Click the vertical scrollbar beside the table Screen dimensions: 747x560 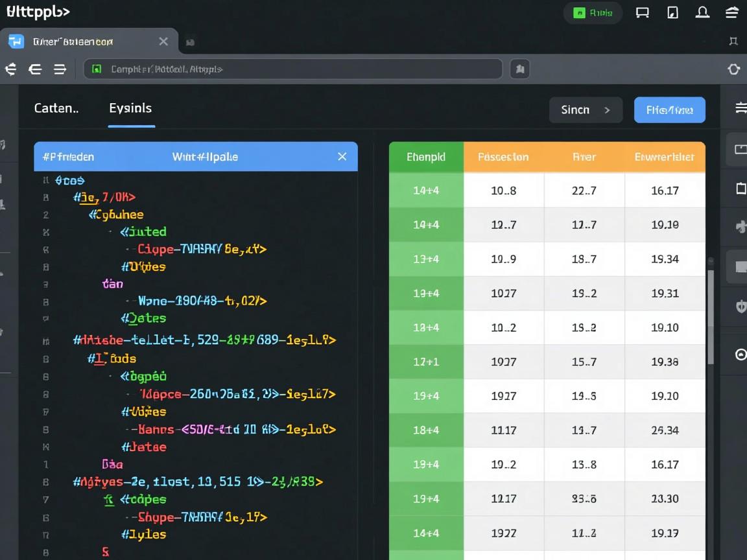coord(711,318)
